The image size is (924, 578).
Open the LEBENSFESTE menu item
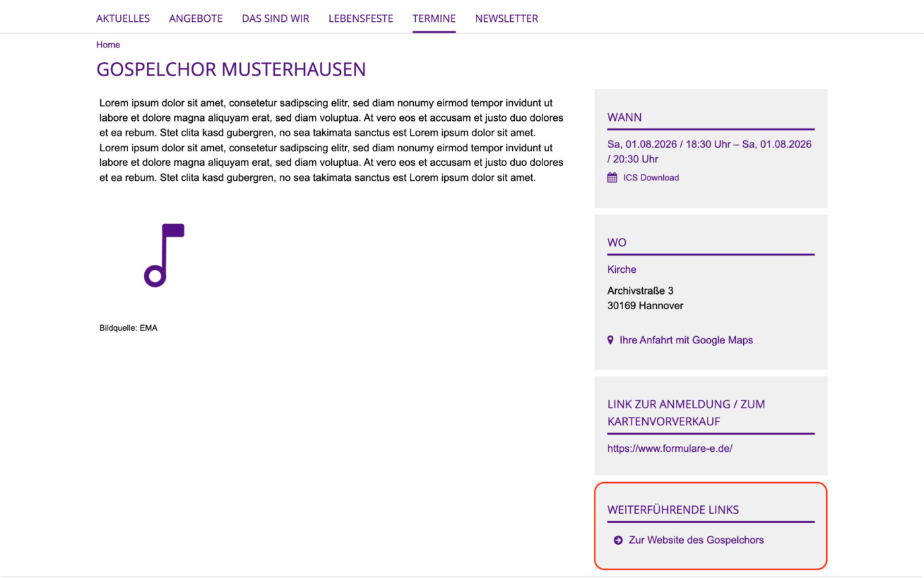click(x=360, y=18)
